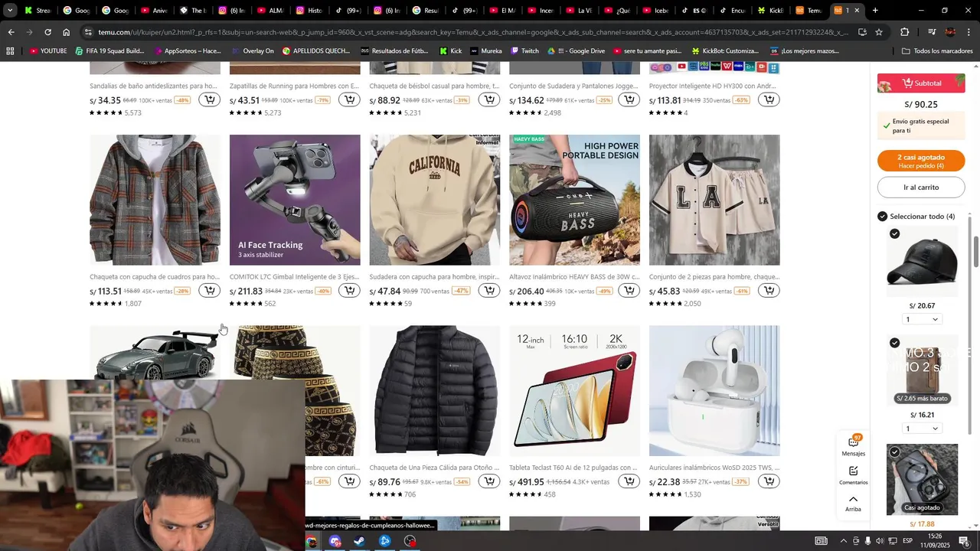Open LA baseball set product image
Image resolution: width=980 pixels, height=551 pixels.
(714, 200)
